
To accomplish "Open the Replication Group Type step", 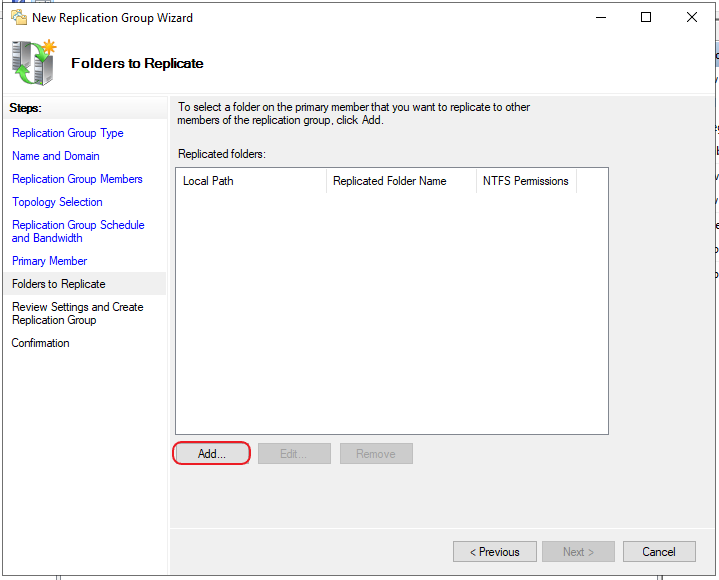I will point(68,133).
